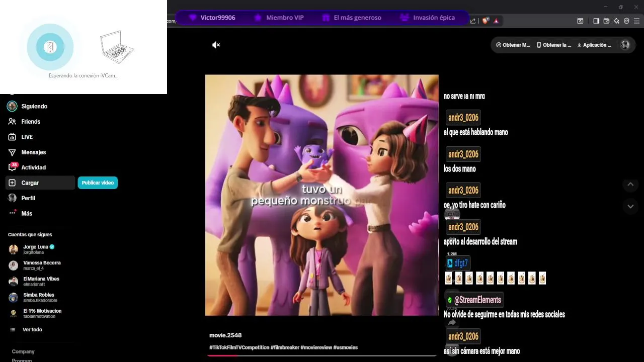
Task: Click the Victor99906 badge in top banner
Action: point(212,18)
